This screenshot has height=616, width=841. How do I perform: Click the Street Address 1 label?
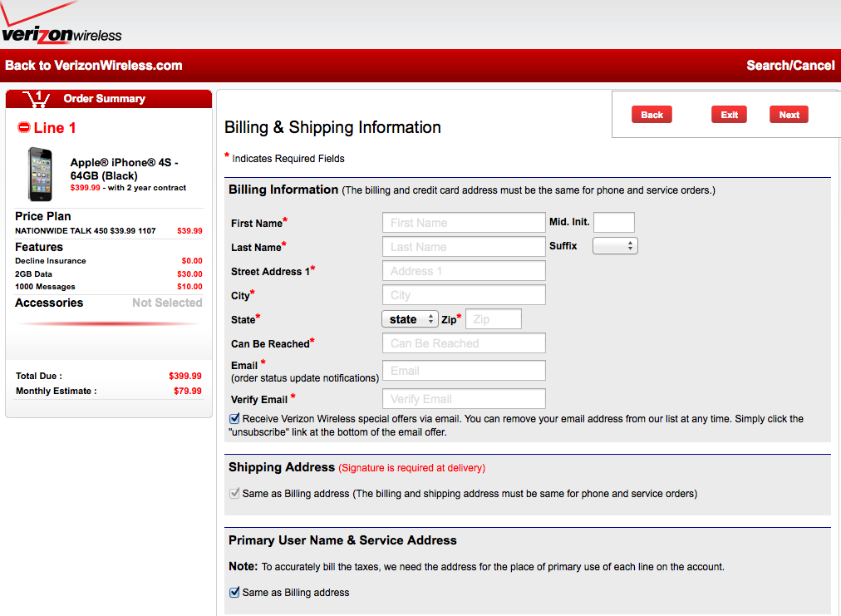point(270,272)
